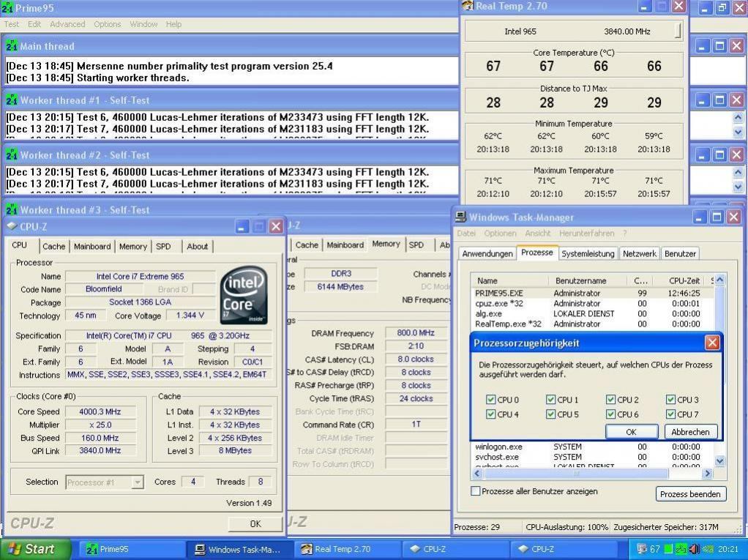Cancel affinity dialog with Abbrechen

(690, 432)
